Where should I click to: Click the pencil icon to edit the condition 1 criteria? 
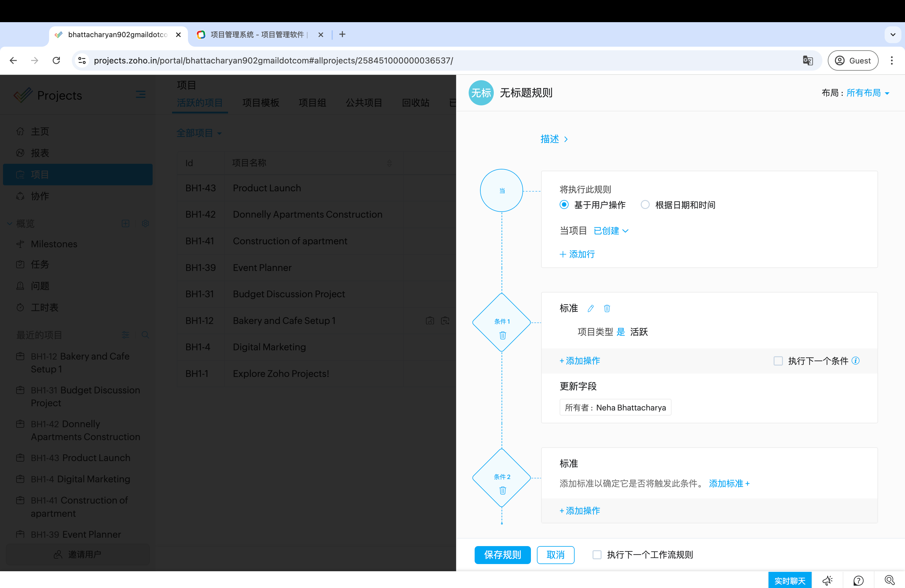(590, 308)
